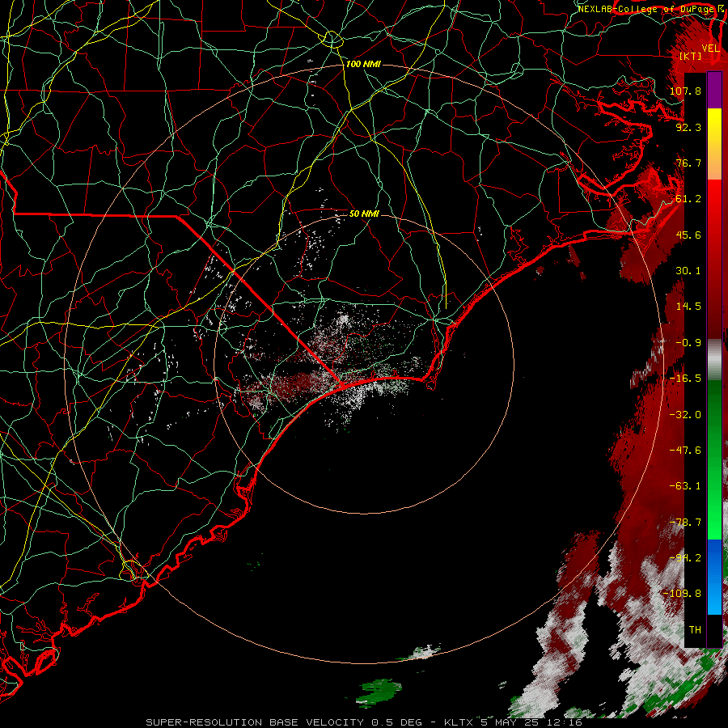728x728 pixels.
Task: Select the 45.6 value on velocity scale
Action: pyautogui.click(x=688, y=235)
